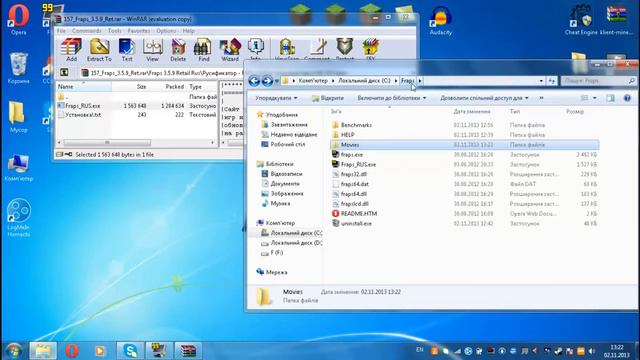Image resolution: width=640 pixels, height=360 pixels.
Task: Open the Упорядкувати dropdown in Explorer
Action: pyautogui.click(x=276, y=98)
